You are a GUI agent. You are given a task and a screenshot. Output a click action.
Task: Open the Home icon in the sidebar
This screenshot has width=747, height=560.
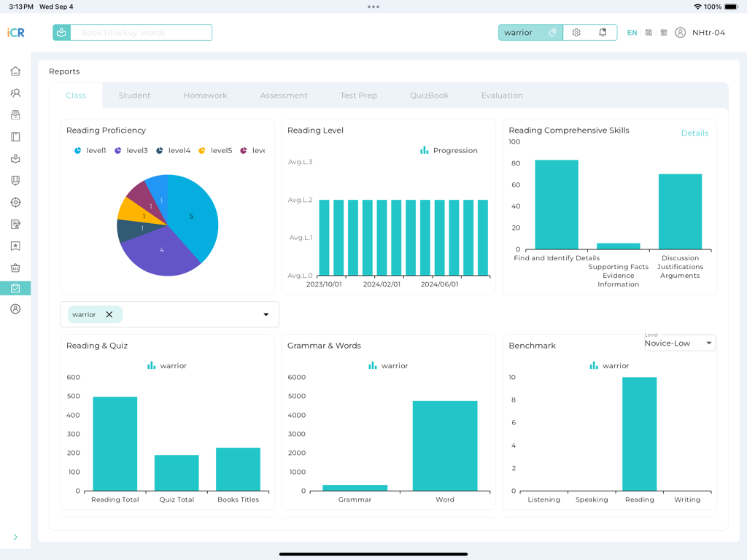tap(15, 71)
